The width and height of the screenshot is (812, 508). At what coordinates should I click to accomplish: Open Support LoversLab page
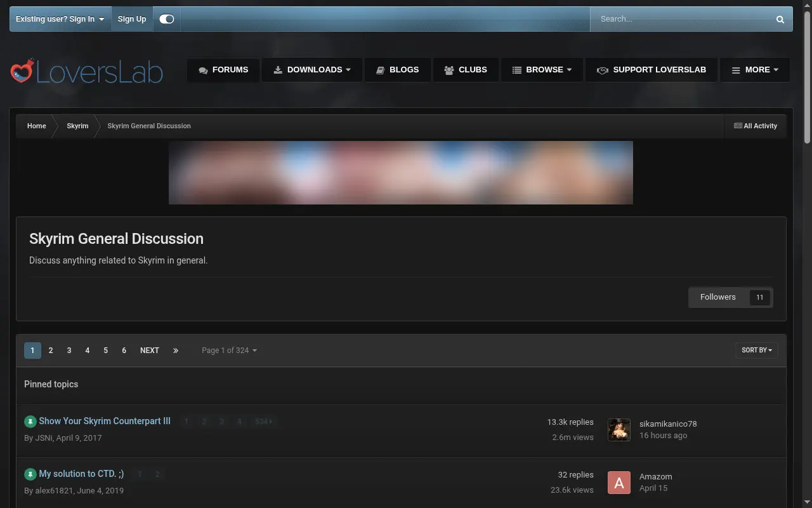pos(652,70)
